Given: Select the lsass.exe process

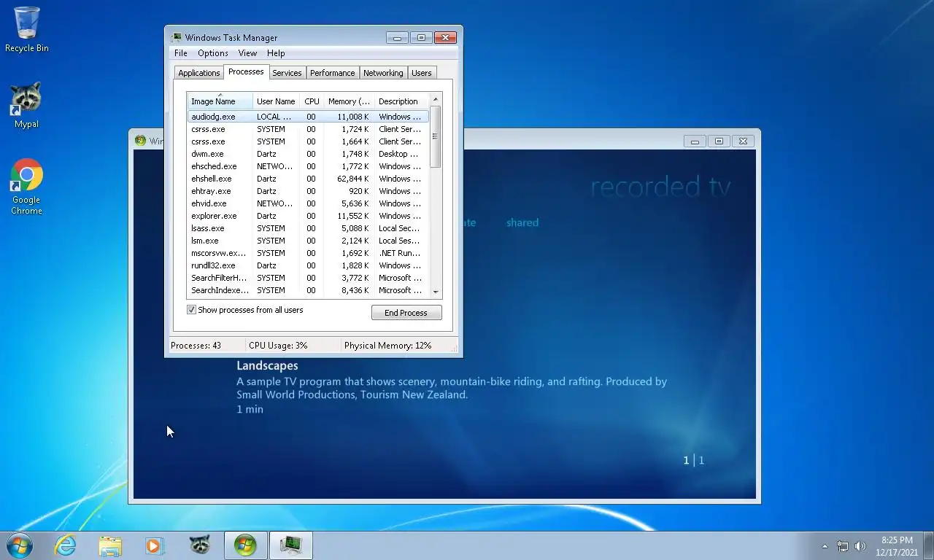Looking at the screenshot, I should [x=308, y=228].
